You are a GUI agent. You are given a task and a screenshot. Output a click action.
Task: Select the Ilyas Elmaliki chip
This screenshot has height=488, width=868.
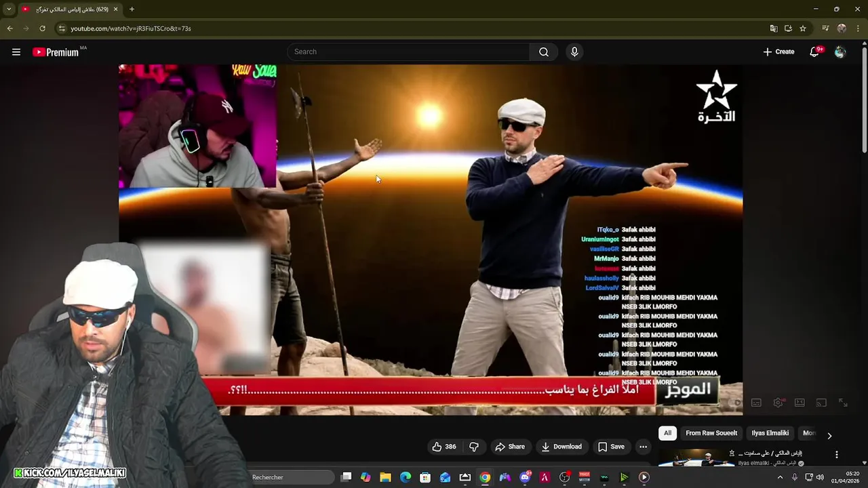click(x=770, y=433)
